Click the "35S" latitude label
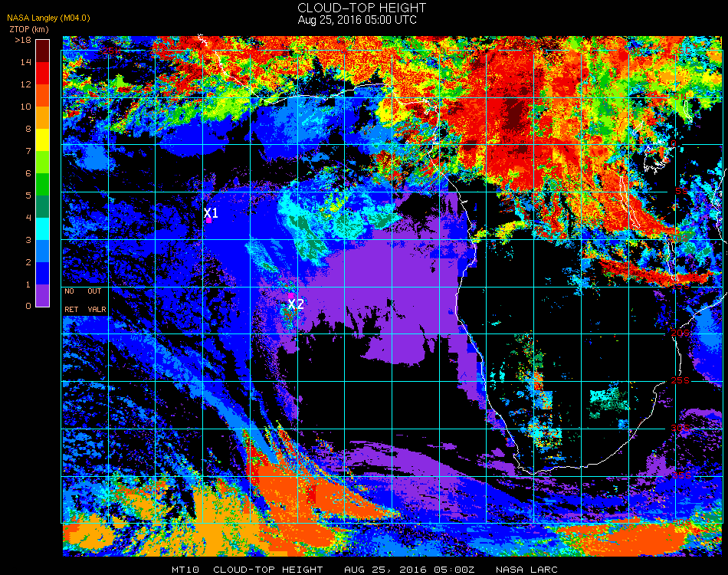 681,475
